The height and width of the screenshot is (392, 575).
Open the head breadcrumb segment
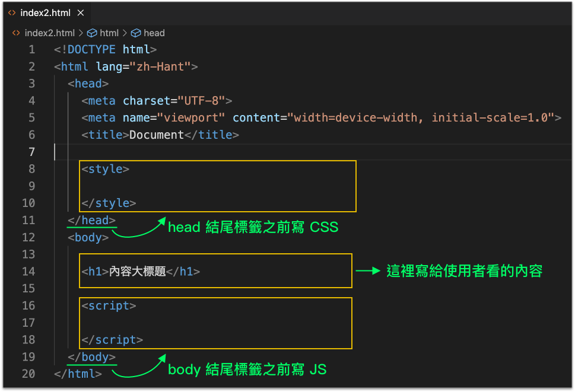tap(154, 33)
